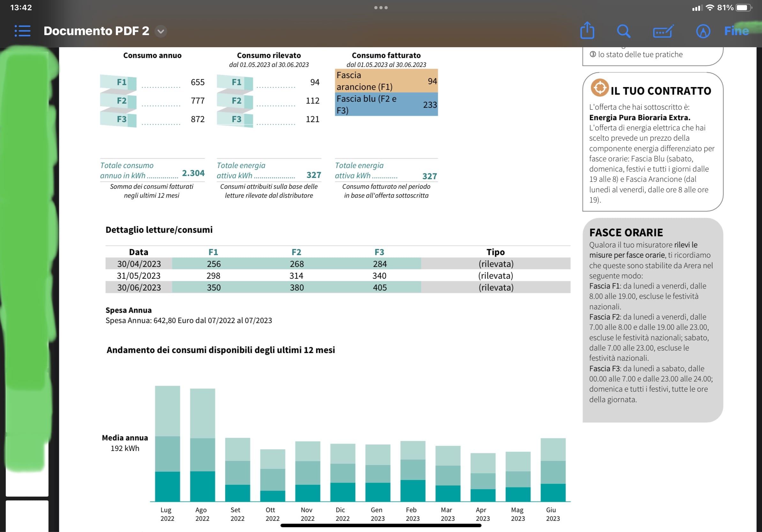Tap the Wi-Fi status icon

tap(710, 7)
